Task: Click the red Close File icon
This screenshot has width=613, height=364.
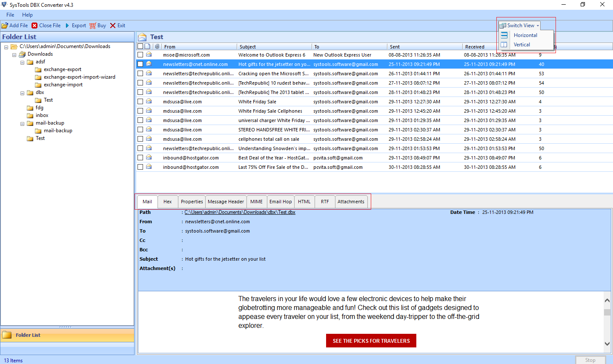Action: 34,26
